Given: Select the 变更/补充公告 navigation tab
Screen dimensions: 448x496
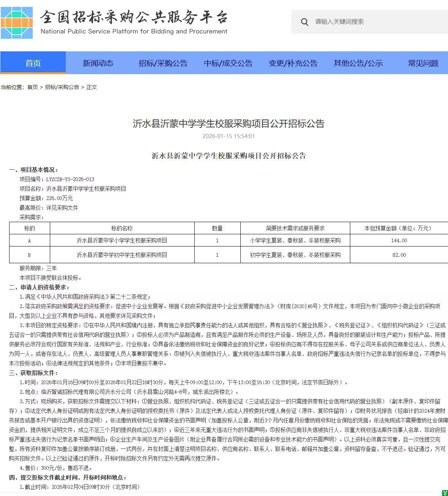Looking at the screenshot, I should 293,63.
